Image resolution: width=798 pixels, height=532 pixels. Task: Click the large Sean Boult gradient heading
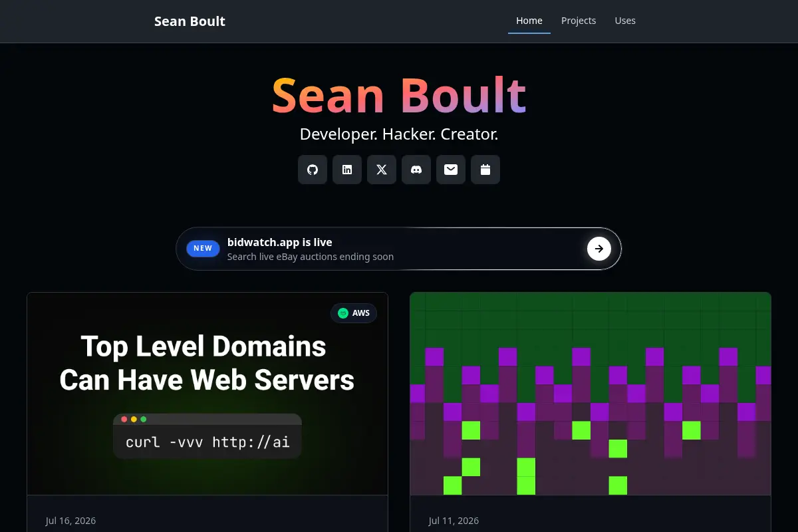(x=399, y=95)
